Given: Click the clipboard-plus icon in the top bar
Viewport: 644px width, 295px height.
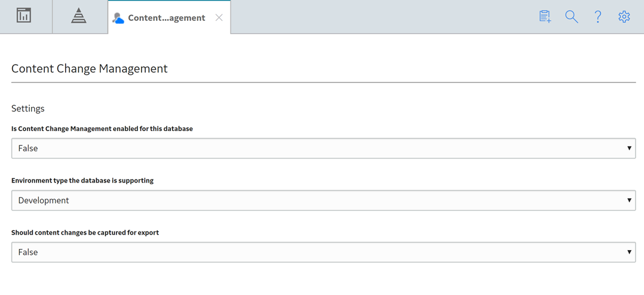Looking at the screenshot, I should coord(545,17).
